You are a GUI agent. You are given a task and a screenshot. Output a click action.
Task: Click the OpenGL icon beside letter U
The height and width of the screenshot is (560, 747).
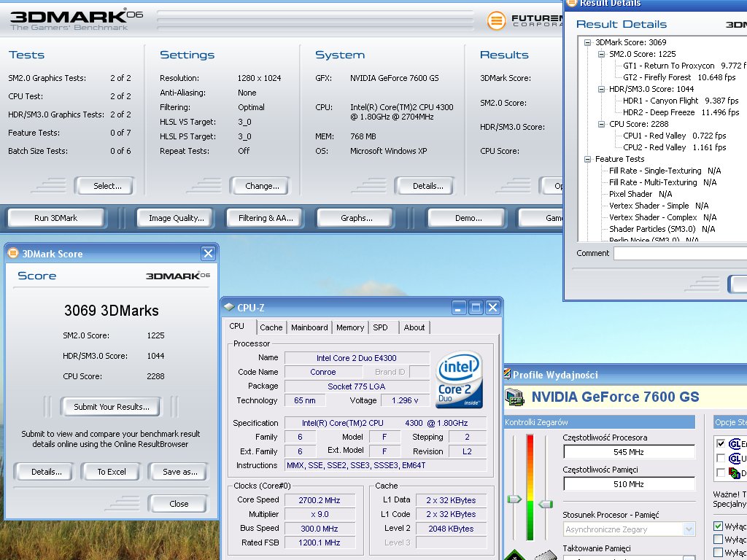[x=735, y=458]
